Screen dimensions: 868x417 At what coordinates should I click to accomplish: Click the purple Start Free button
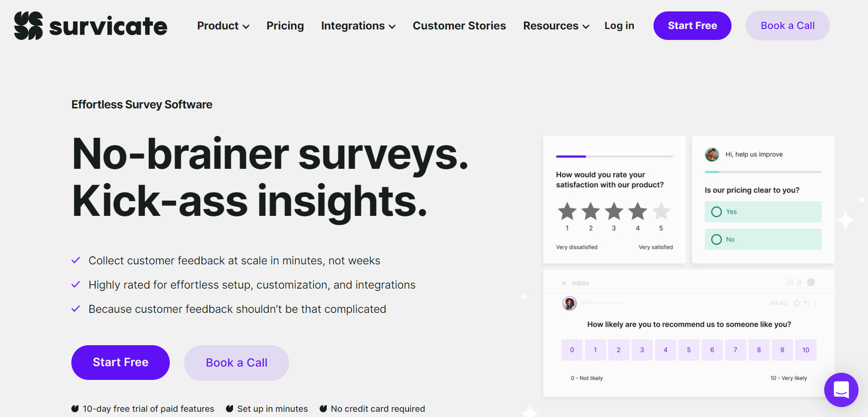tap(692, 26)
